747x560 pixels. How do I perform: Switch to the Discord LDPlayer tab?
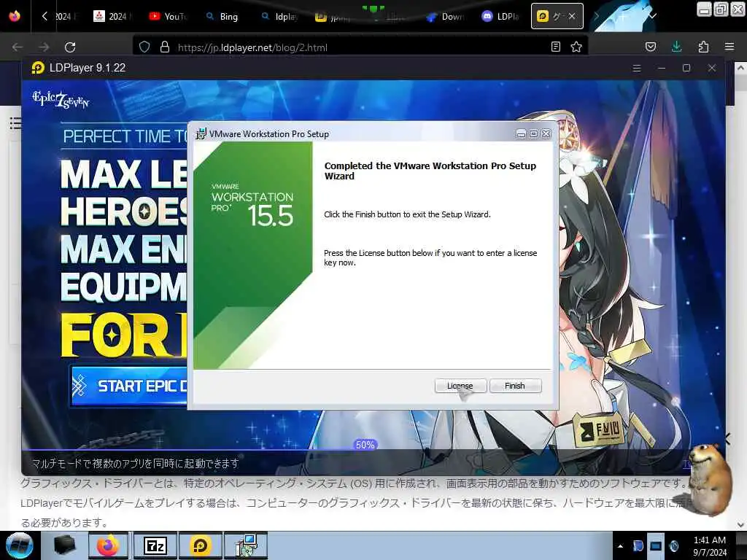(501, 16)
